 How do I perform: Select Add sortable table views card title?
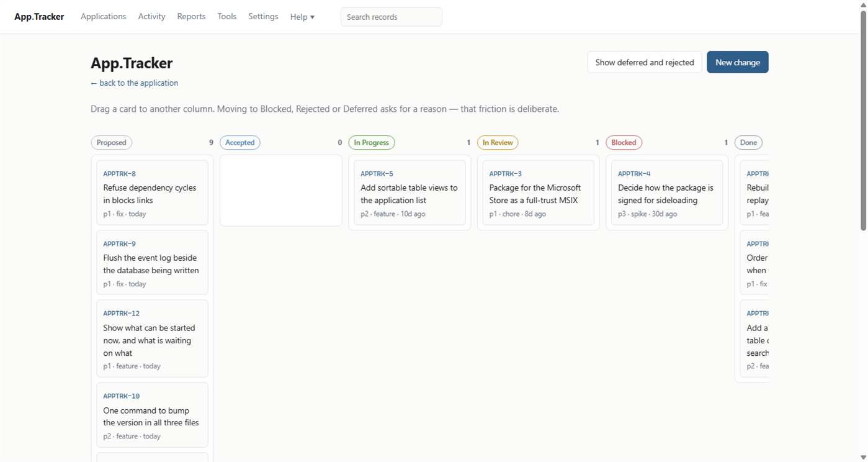pos(409,194)
